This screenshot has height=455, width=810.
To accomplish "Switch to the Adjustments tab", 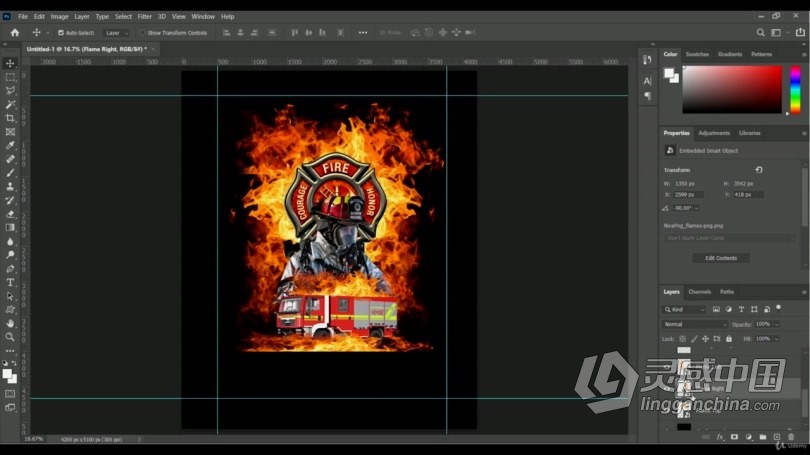I will point(714,133).
